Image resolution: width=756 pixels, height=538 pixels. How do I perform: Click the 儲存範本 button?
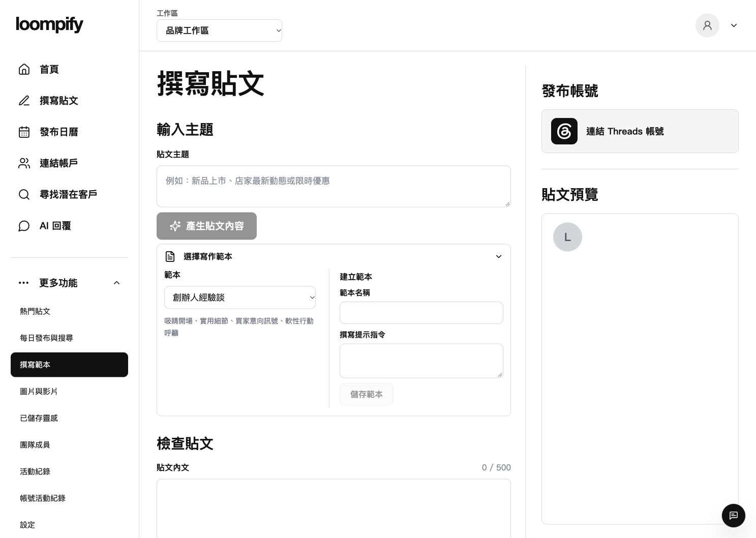click(367, 394)
